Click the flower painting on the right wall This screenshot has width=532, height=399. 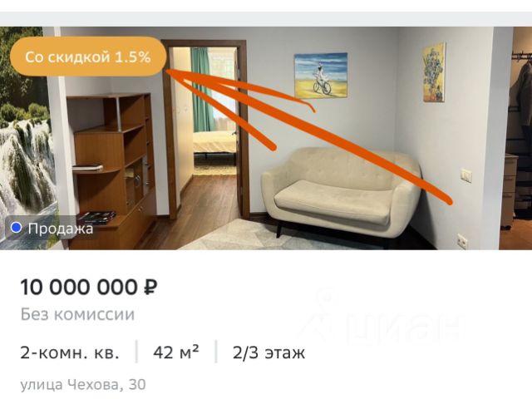click(434, 72)
